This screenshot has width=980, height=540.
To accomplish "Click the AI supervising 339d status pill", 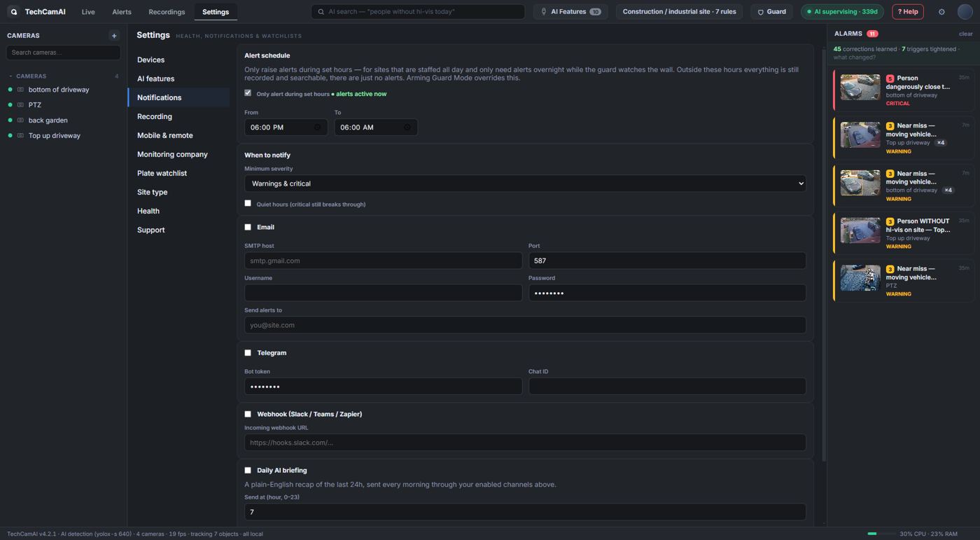I will click(x=842, y=12).
